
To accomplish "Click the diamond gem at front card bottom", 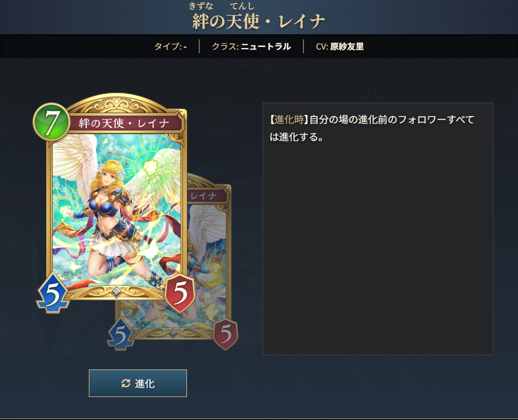I will [116, 292].
